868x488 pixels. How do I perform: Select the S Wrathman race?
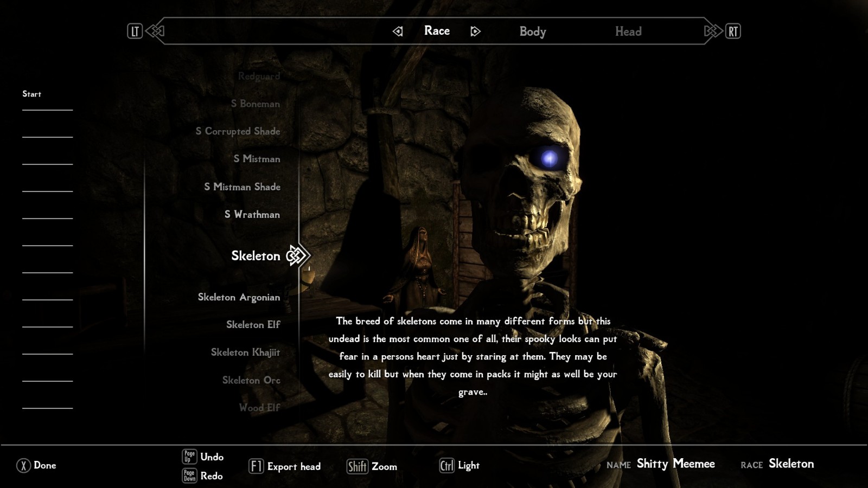[x=252, y=215]
